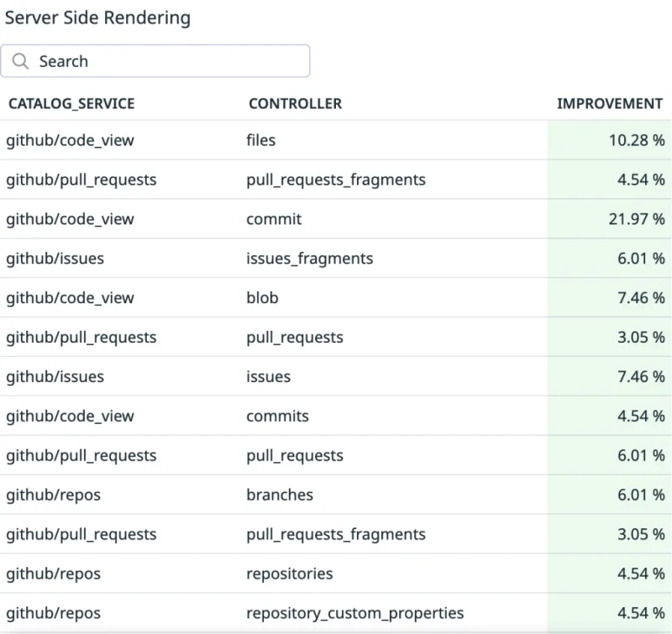Sort by CATALOG_SERVICE column header

pos(71,103)
